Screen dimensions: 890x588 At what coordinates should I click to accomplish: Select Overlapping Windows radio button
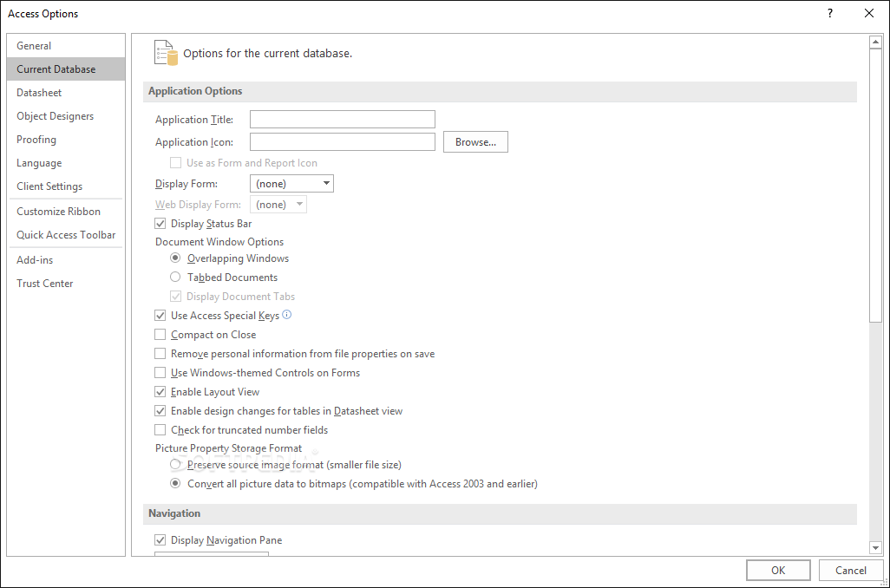point(175,258)
